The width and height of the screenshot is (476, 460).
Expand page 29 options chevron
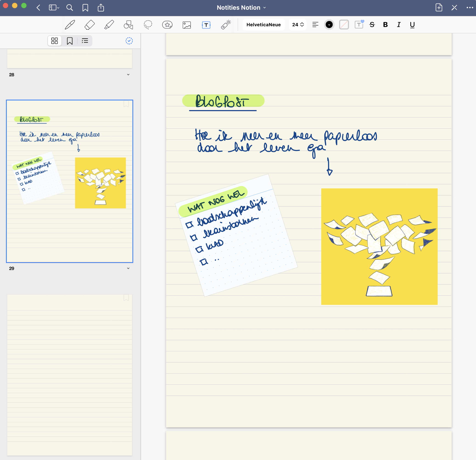click(128, 268)
